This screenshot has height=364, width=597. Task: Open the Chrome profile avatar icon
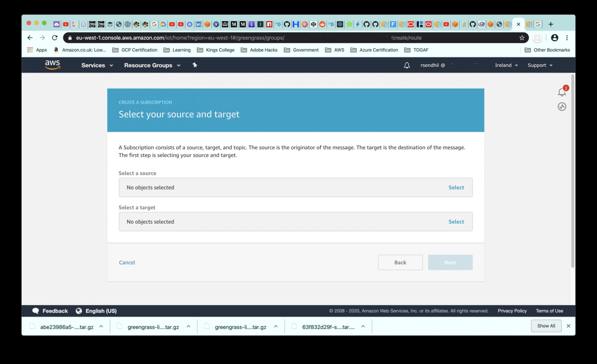(554, 38)
